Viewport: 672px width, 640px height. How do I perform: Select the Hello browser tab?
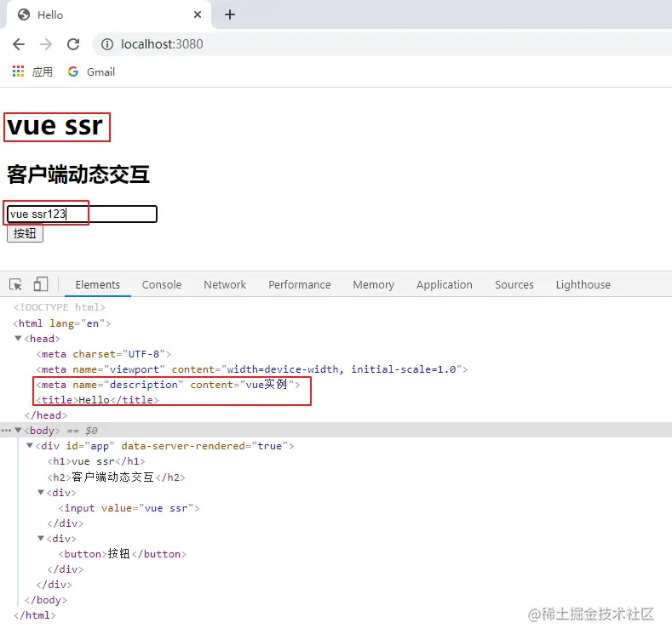(107, 15)
